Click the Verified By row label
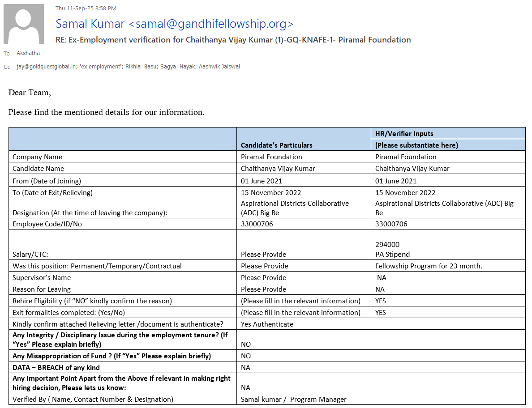532x408 pixels. tap(93, 399)
